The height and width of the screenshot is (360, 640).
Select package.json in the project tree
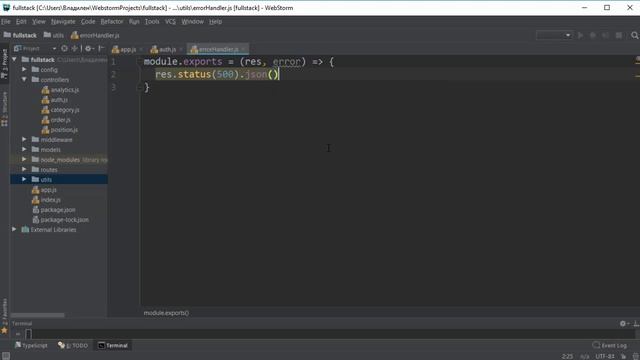[x=54, y=210]
